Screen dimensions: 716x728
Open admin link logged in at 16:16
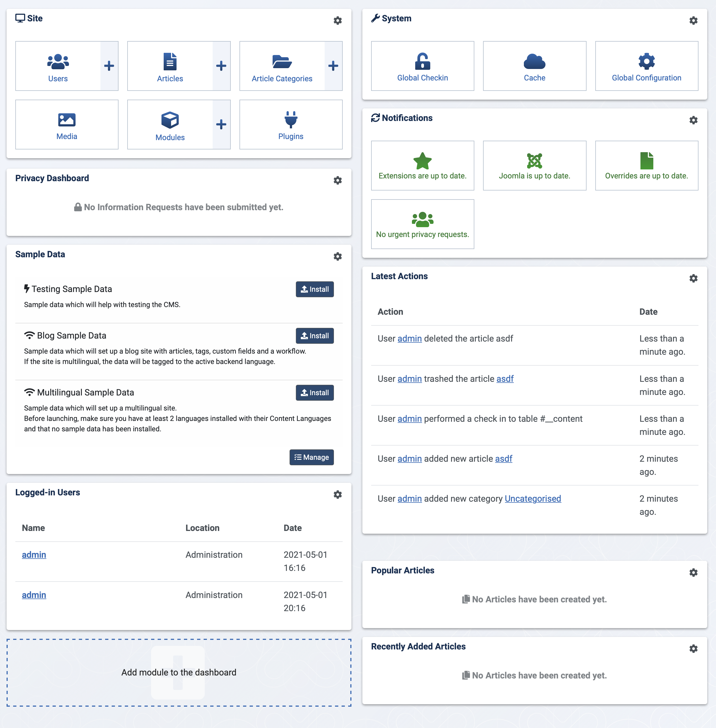click(x=34, y=555)
